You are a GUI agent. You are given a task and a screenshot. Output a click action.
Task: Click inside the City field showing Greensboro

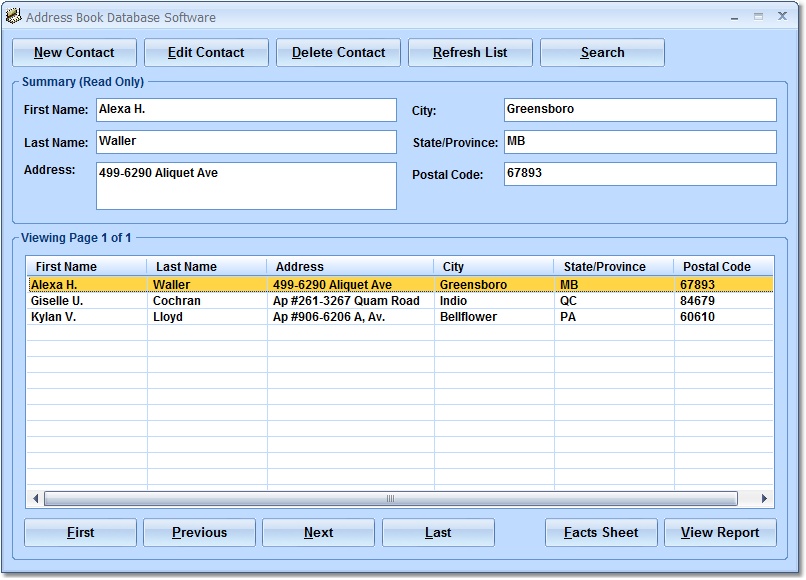[x=640, y=110]
